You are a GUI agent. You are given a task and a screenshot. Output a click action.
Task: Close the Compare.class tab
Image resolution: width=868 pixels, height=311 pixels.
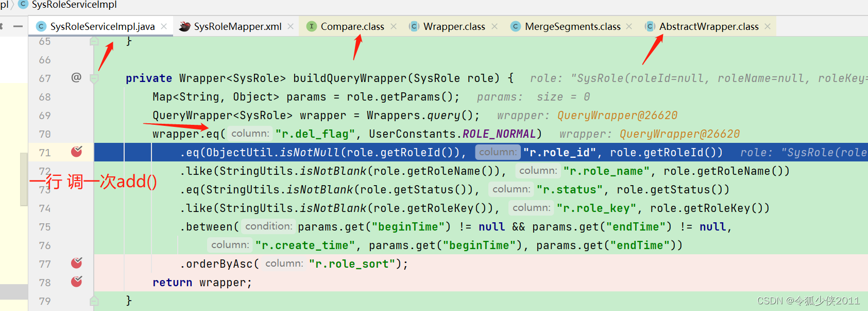394,26
